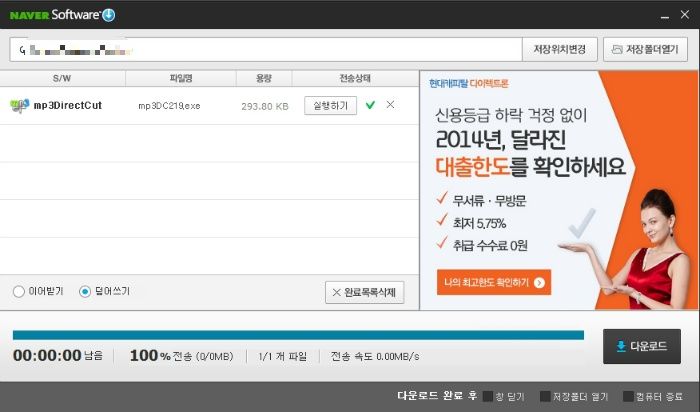Select 이어받기 radio button
The image size is (700, 412).
click(x=19, y=292)
